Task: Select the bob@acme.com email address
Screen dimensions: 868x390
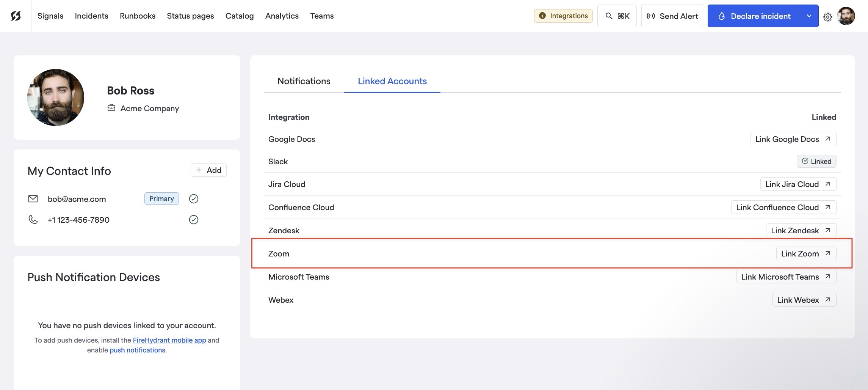Action: tap(77, 199)
